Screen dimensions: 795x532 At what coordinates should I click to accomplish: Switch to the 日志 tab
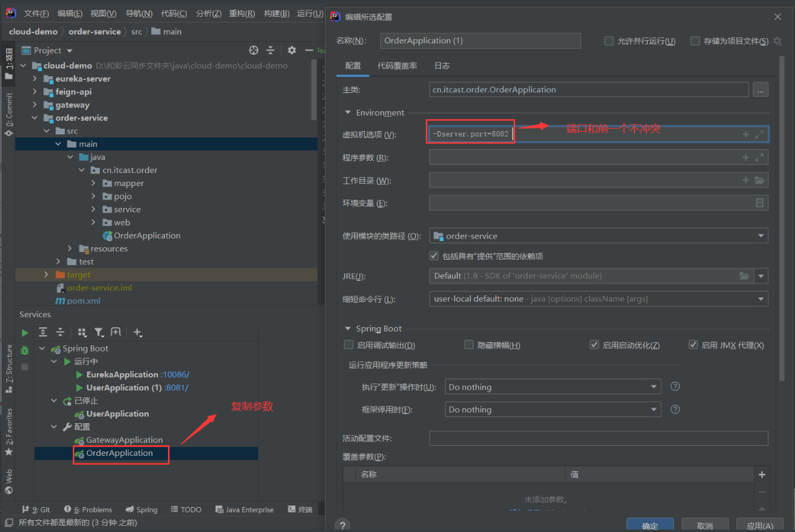pyautogui.click(x=442, y=66)
